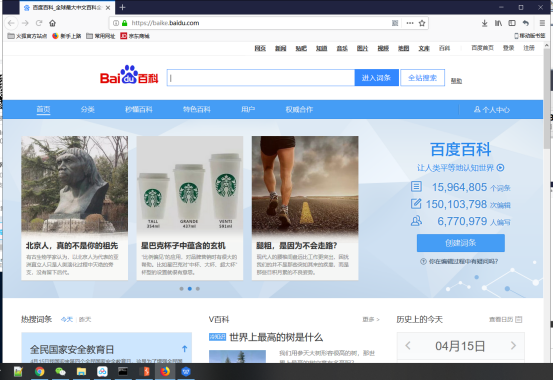Expand the 更多 link in V百科

[x=371, y=320]
